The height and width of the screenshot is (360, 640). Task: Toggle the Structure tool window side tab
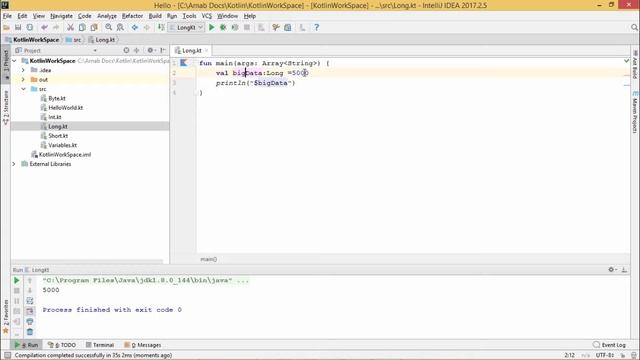point(6,107)
